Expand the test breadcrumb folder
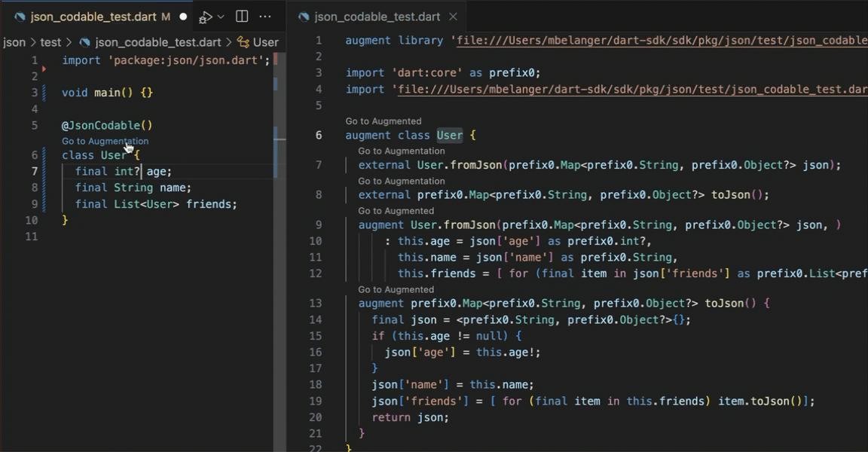The height and width of the screenshot is (452, 868). point(50,42)
